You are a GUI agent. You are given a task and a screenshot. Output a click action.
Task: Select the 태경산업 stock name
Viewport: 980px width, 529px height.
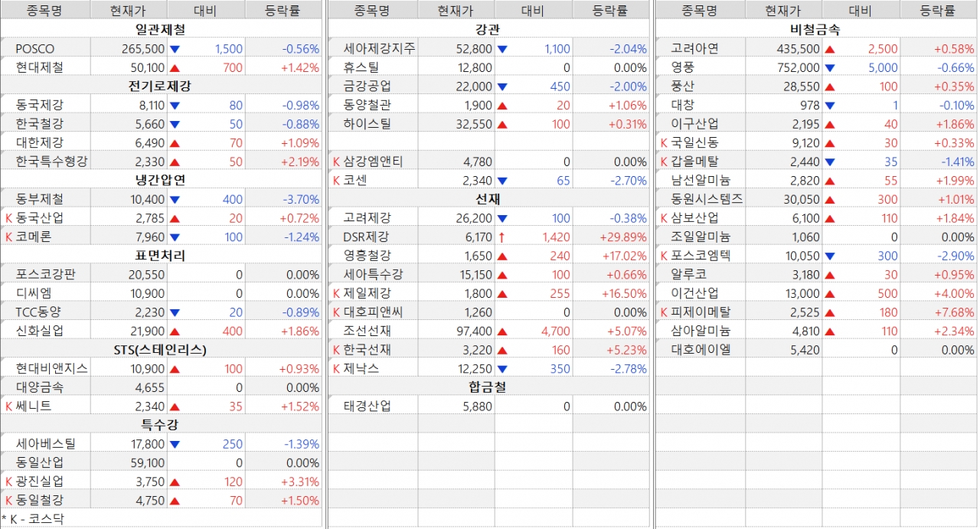tap(367, 407)
